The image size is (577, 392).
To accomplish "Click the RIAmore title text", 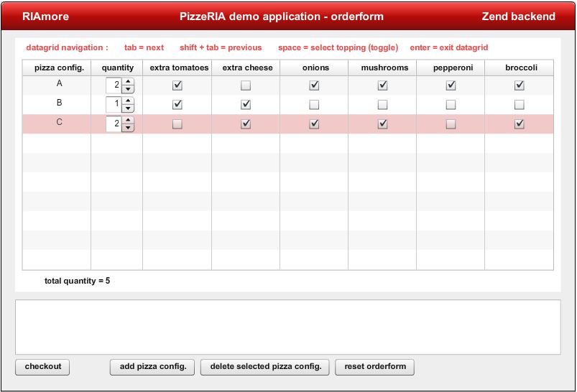I will 46,17.
